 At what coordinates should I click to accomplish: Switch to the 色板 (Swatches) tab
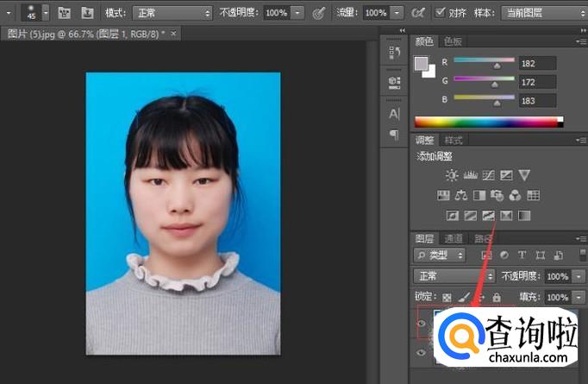coord(453,41)
